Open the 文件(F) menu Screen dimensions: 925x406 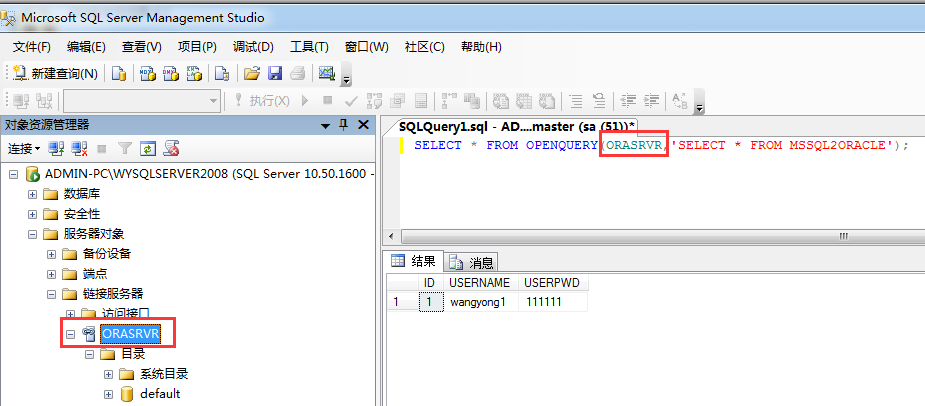32,47
